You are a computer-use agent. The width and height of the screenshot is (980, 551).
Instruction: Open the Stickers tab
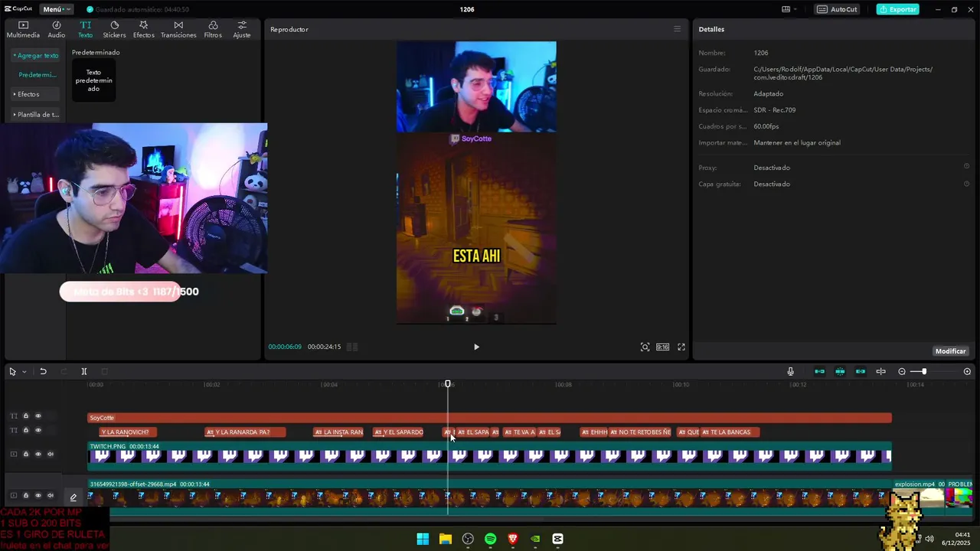click(x=114, y=29)
